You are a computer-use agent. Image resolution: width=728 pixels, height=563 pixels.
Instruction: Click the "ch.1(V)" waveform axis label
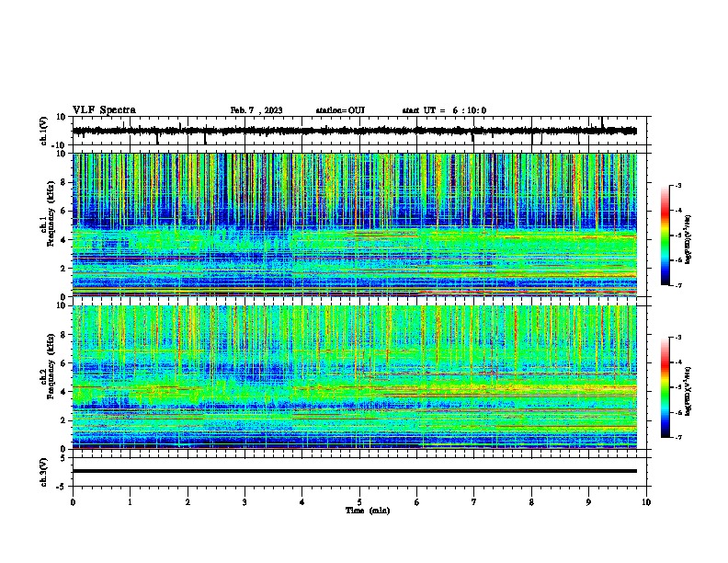44,131
